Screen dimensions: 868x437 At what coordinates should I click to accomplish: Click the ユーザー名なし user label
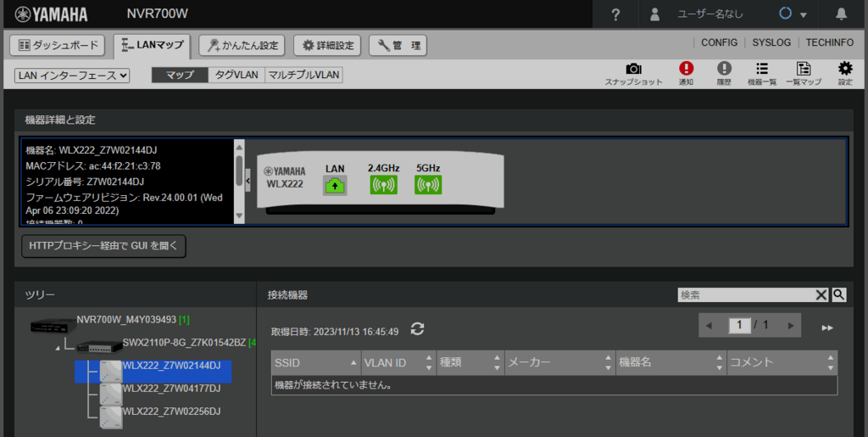point(710,14)
